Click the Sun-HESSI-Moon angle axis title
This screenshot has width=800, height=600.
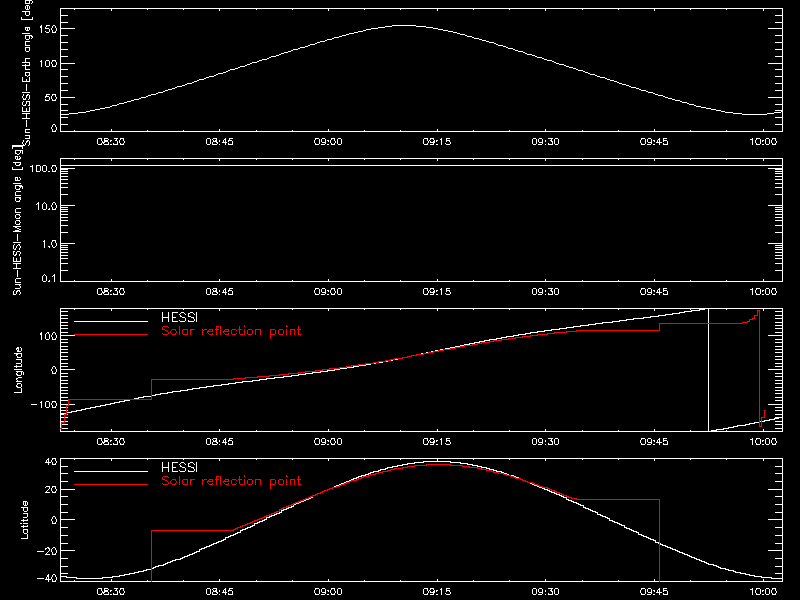[17, 220]
